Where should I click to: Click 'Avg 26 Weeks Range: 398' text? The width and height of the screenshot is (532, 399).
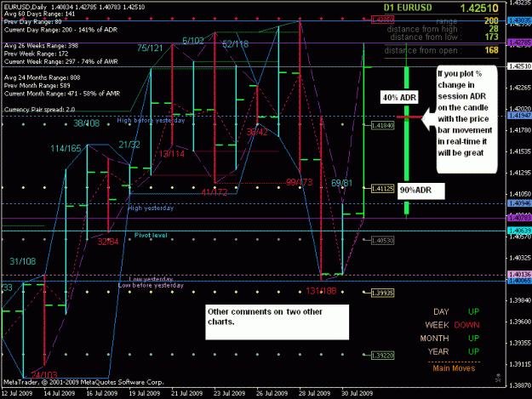pos(41,46)
